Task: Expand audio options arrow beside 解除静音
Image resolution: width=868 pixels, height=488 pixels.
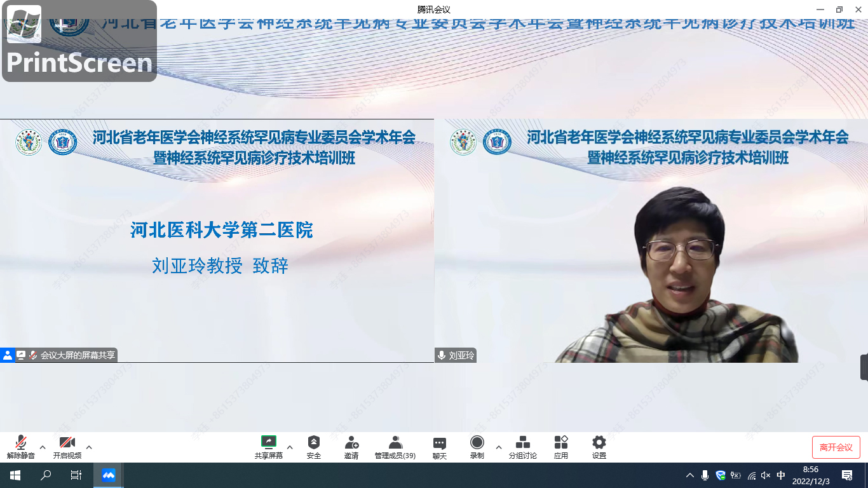Action: 43,447
